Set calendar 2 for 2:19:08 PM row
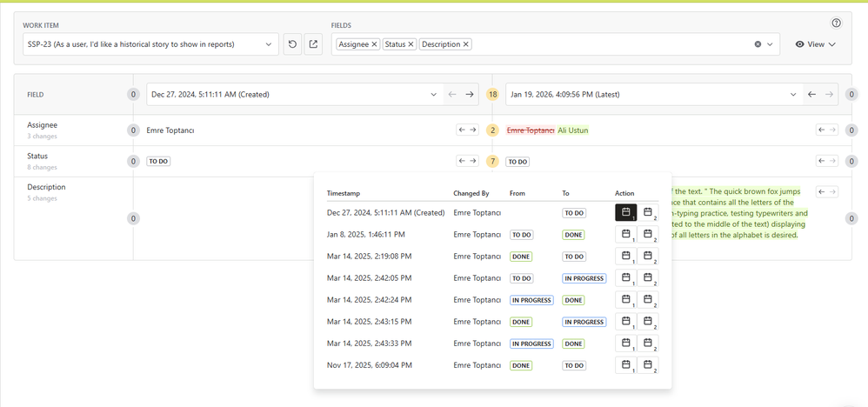 pyautogui.click(x=648, y=257)
